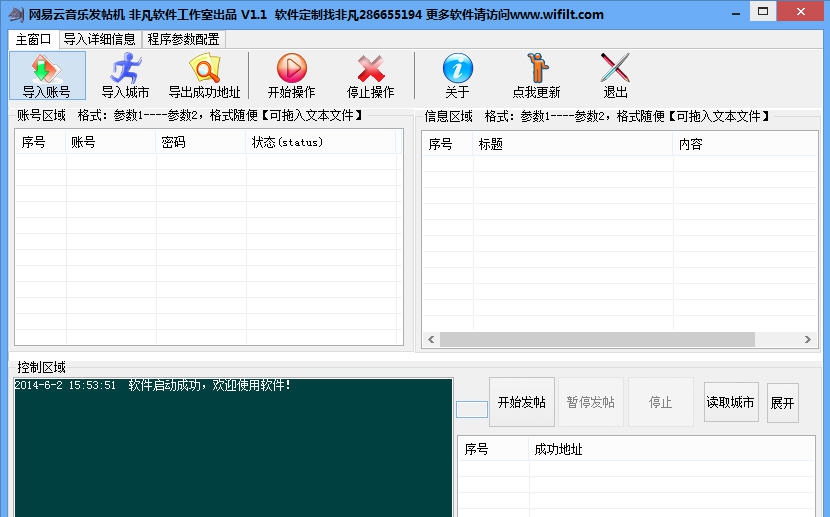
Task: Click the 账号区域 group label
Action: tap(41, 115)
